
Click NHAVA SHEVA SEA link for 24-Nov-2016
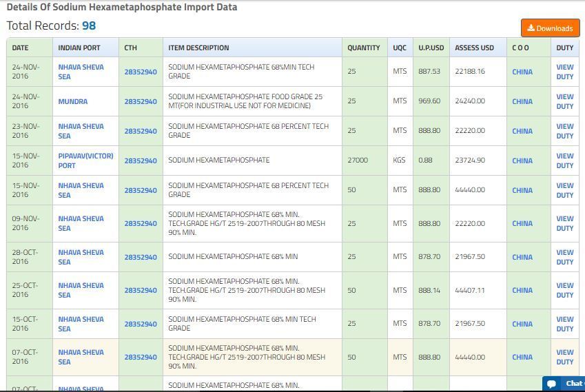pyautogui.click(x=81, y=72)
